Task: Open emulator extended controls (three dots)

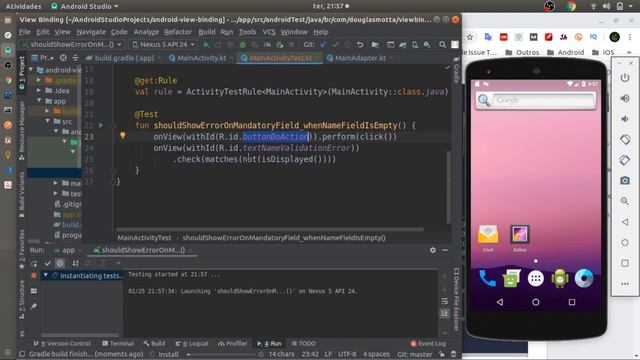Action: pyautogui.click(x=625, y=284)
